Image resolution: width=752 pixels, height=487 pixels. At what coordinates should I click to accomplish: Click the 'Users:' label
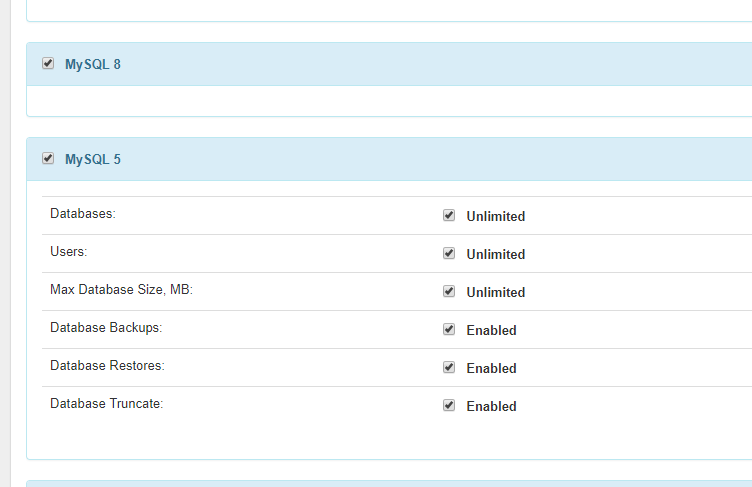coord(69,251)
